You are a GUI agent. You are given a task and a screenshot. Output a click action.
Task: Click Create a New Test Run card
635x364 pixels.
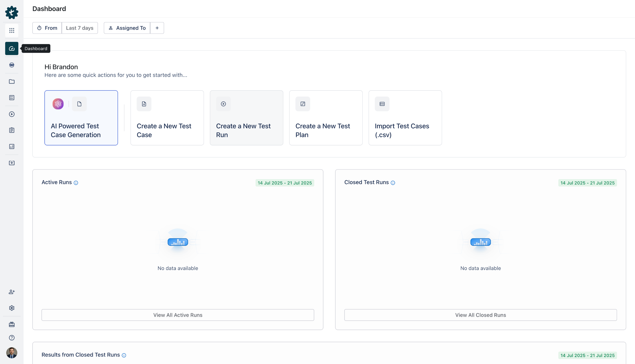(x=247, y=118)
